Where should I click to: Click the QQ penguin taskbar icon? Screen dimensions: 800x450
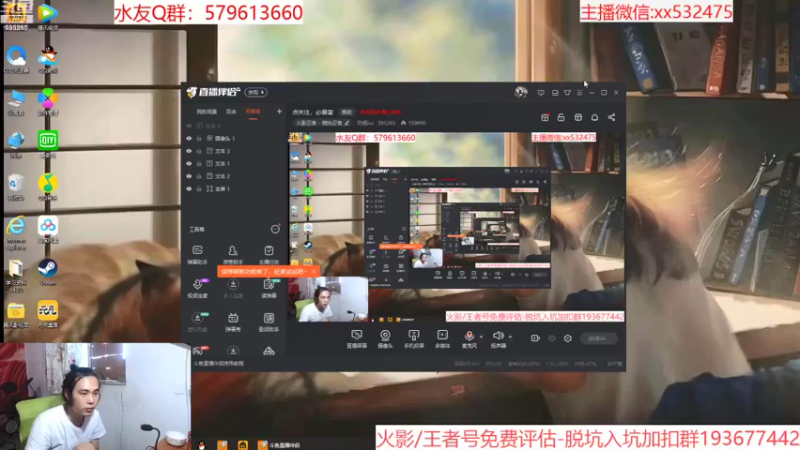202,445
